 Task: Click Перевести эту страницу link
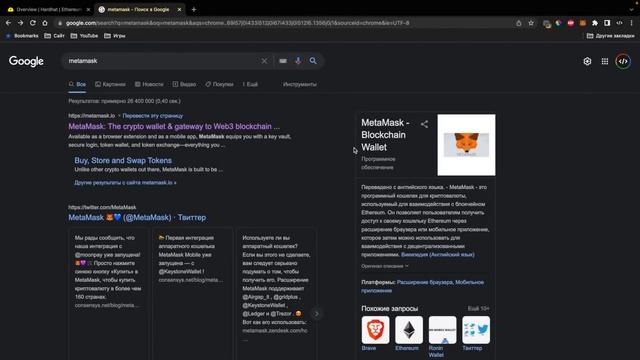click(153, 116)
